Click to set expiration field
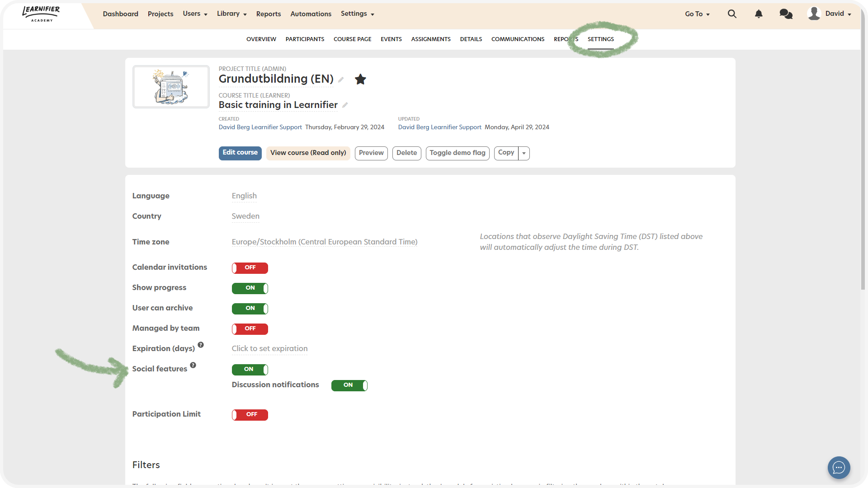The height and width of the screenshot is (488, 868). pyautogui.click(x=270, y=349)
